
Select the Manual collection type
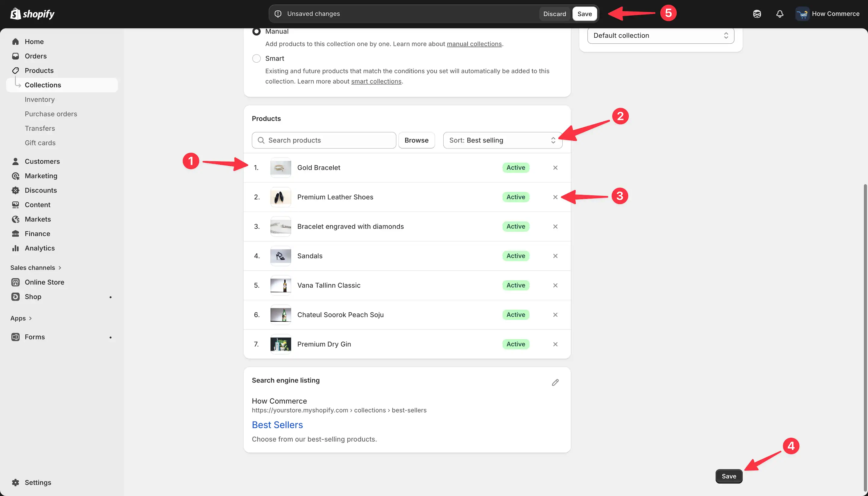click(x=256, y=31)
